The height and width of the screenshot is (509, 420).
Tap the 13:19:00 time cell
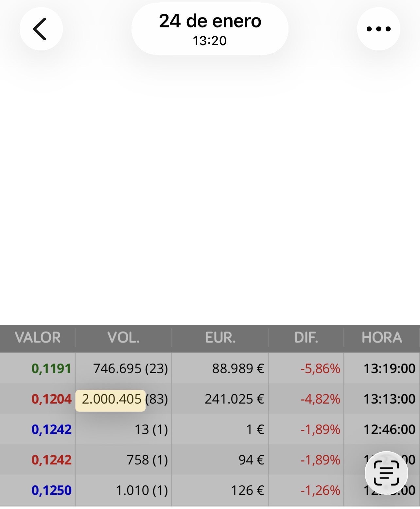[389, 369]
